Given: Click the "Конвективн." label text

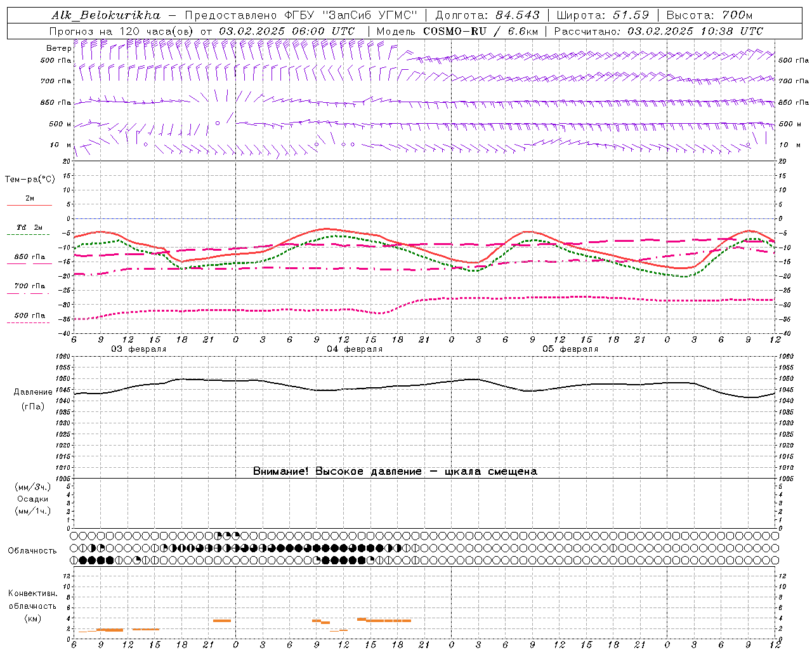Looking at the screenshot, I should [32, 594].
